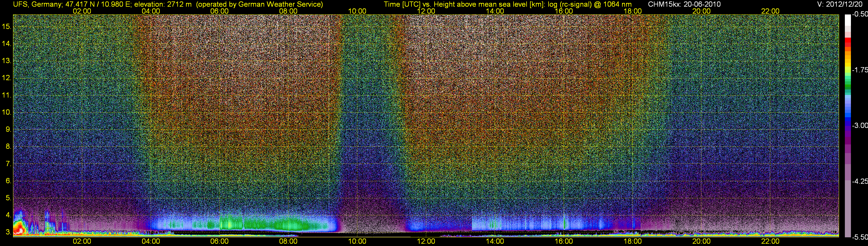Click the -3.00 colorbar scale value
The width and height of the screenshot is (868, 246).
[x=860, y=125]
